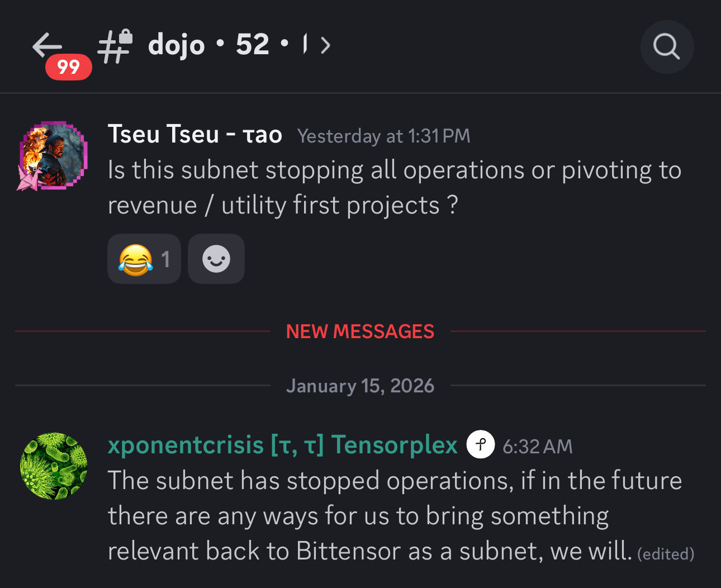
Task: Tap the NEW MESSAGES divider
Action: [x=360, y=331]
